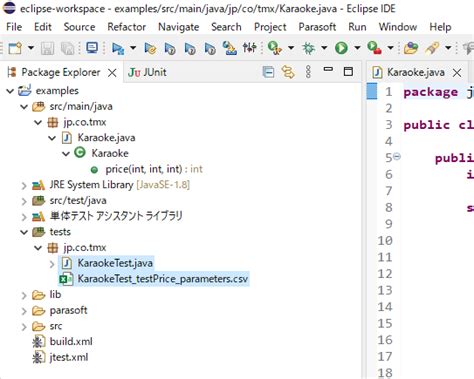Open the Run dropdown arrow
The image size is (474, 379).
(x=357, y=48)
